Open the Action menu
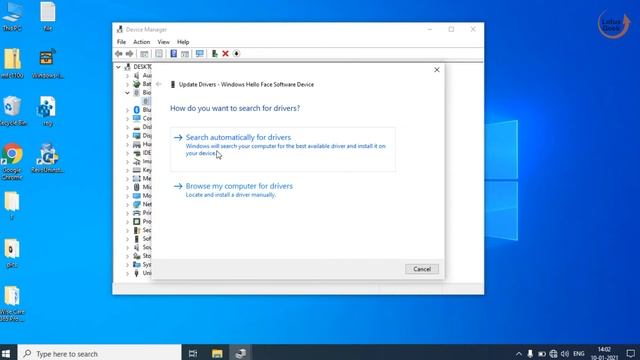Screen dimensions: 640x360 click(142, 42)
